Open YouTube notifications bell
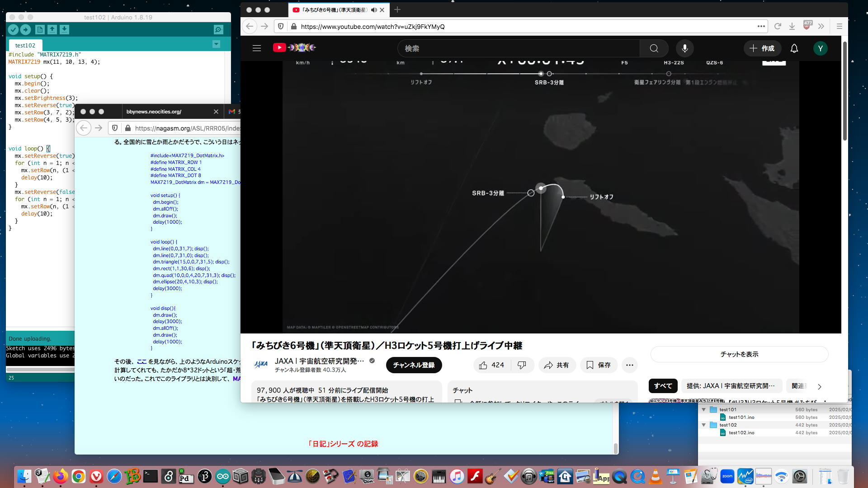 (794, 48)
